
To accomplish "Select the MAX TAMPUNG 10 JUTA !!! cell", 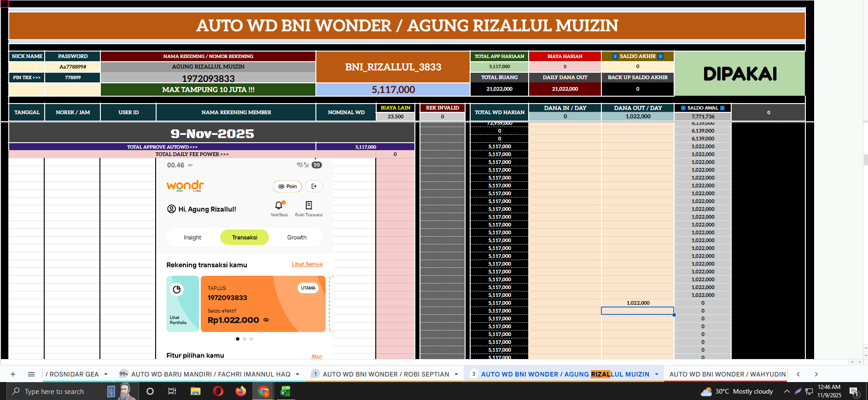I will (x=208, y=90).
